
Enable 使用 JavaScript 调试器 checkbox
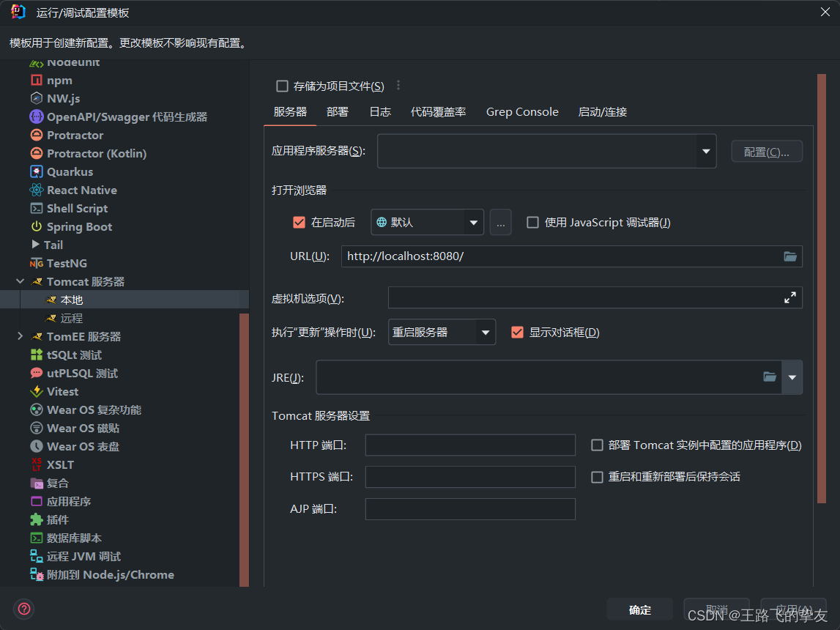[532, 222]
